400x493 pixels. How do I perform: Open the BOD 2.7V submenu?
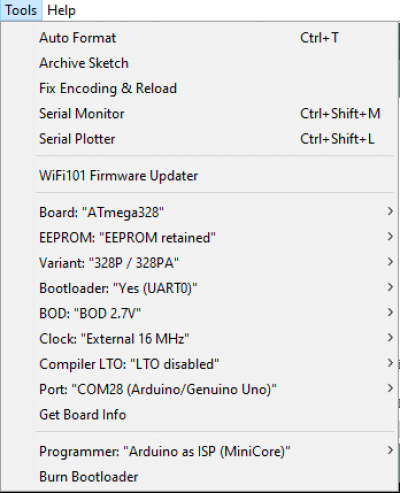coord(215,313)
